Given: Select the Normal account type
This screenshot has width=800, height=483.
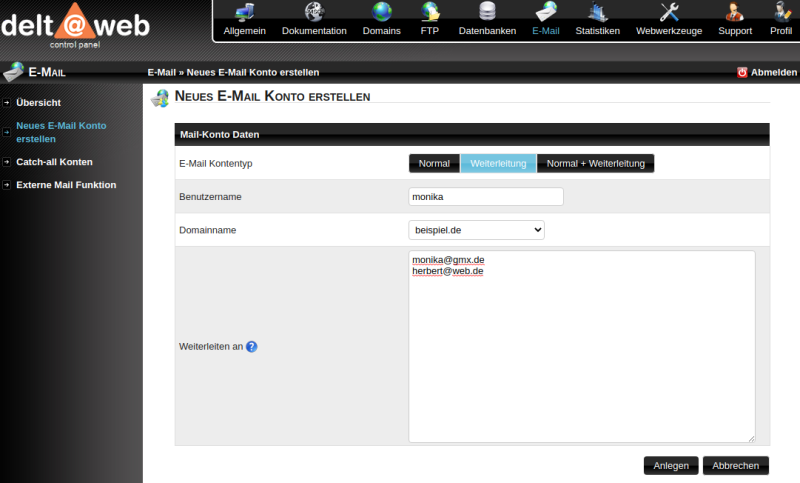Looking at the screenshot, I should (x=434, y=163).
